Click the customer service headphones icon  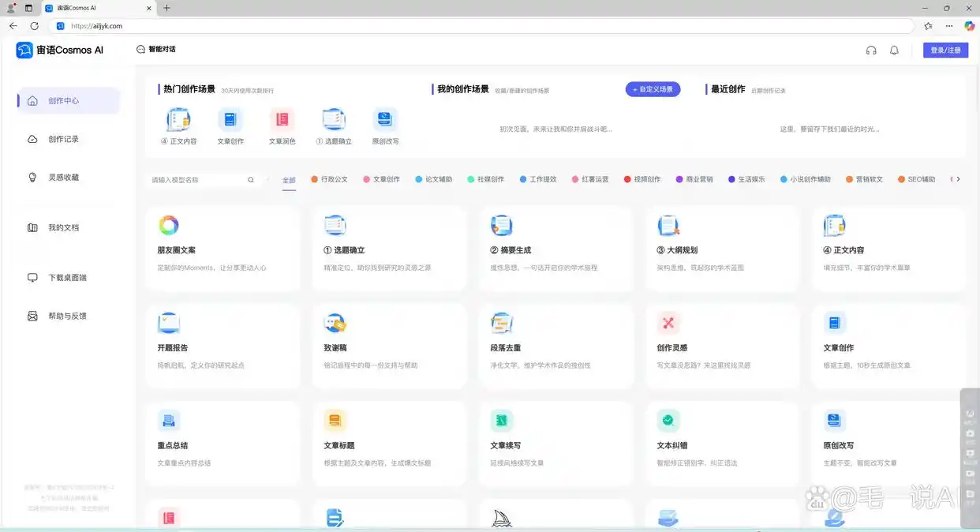tap(871, 50)
